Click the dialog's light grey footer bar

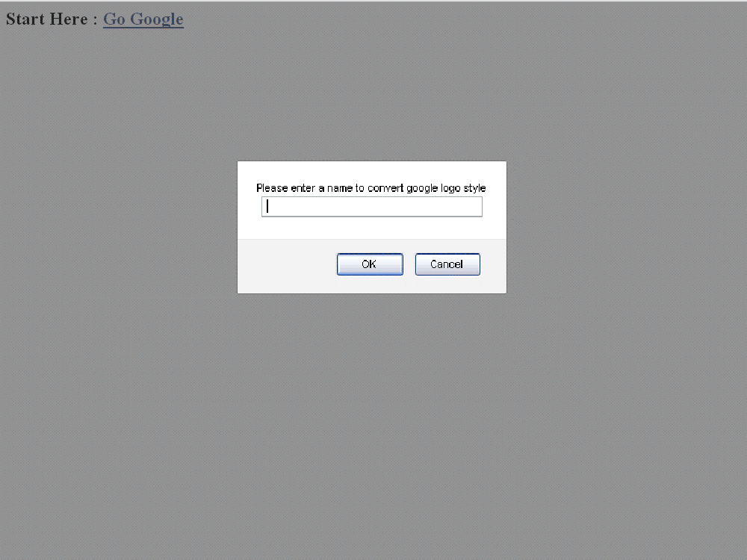(x=286, y=266)
